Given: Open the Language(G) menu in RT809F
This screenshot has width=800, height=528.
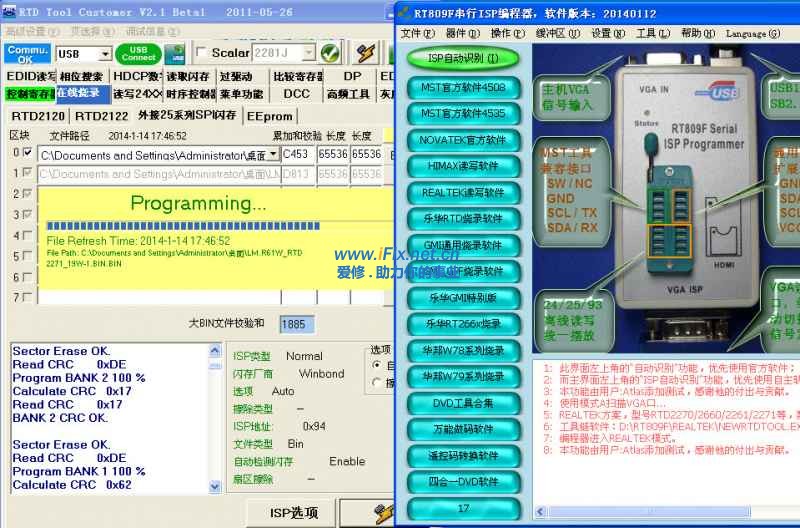Looking at the screenshot, I should [753, 33].
